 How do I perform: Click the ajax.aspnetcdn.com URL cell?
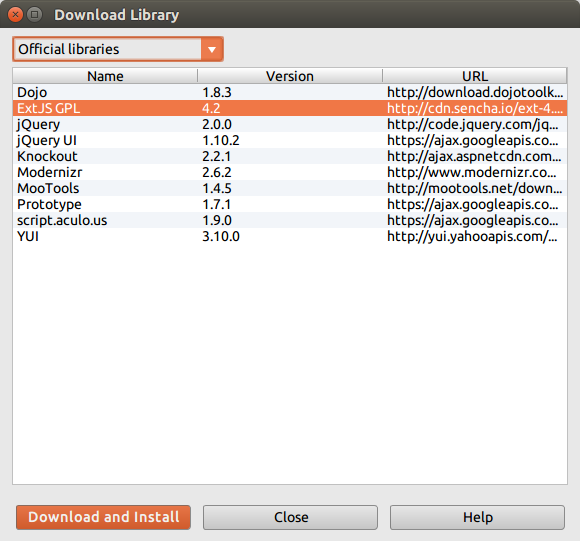[x=474, y=156]
